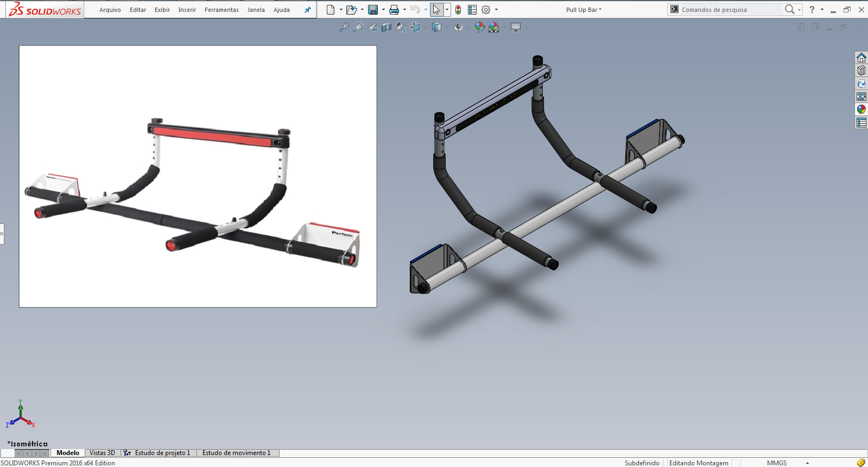Pin the menu bar with pushpin icon
The width and height of the screenshot is (868, 467).
(308, 10)
